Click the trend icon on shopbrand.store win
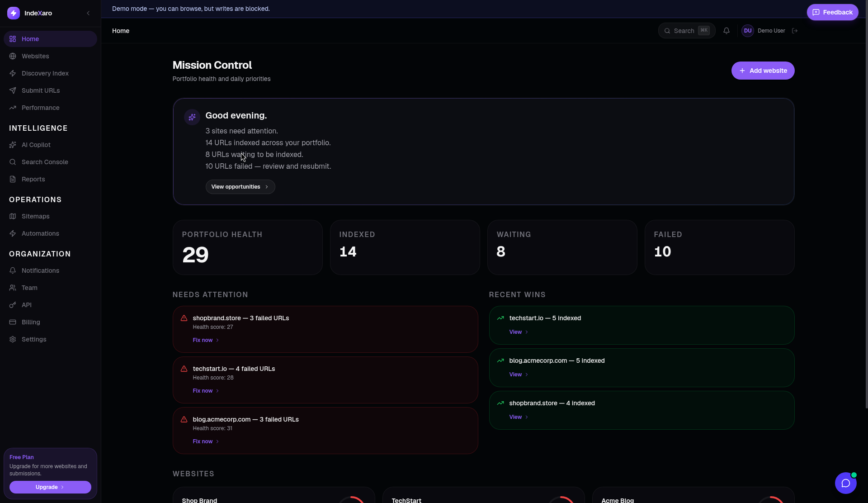The height and width of the screenshot is (503, 868). [x=500, y=403]
